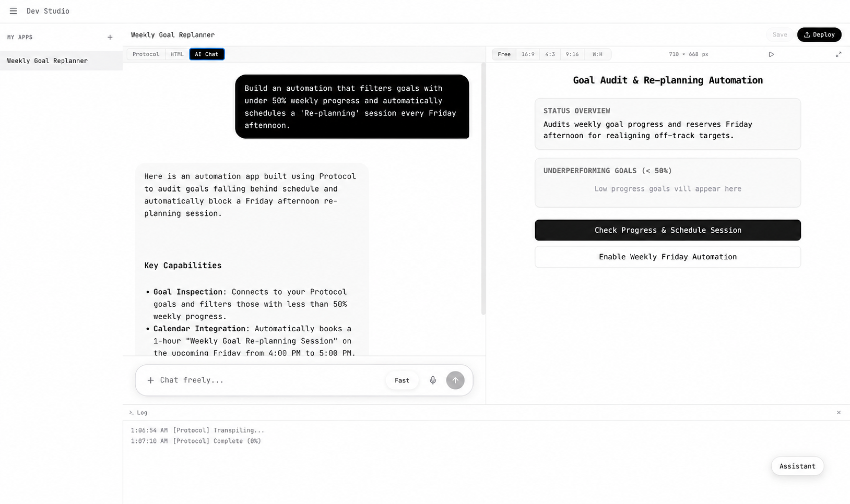
Task: Open the hamburger menu beside Dev Studio
Action: [x=13, y=11]
